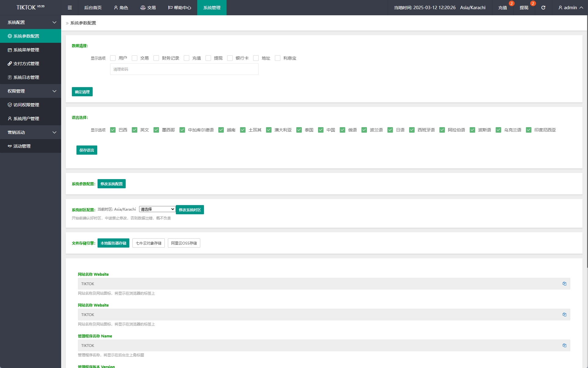This screenshot has height=368, width=588.
Task: Copy the first 网站名称 Website field value
Action: pyautogui.click(x=564, y=284)
